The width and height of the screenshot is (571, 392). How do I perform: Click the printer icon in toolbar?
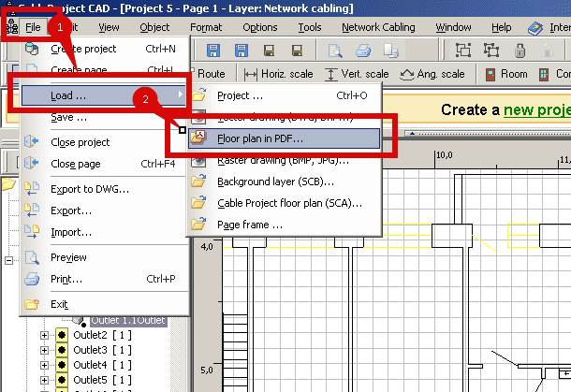pyautogui.click(x=363, y=51)
